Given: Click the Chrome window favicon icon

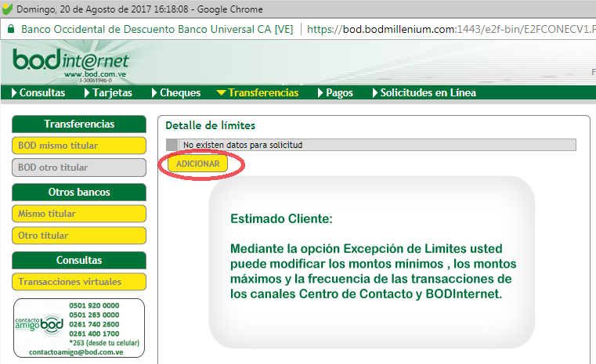Looking at the screenshot, I should point(7,9).
